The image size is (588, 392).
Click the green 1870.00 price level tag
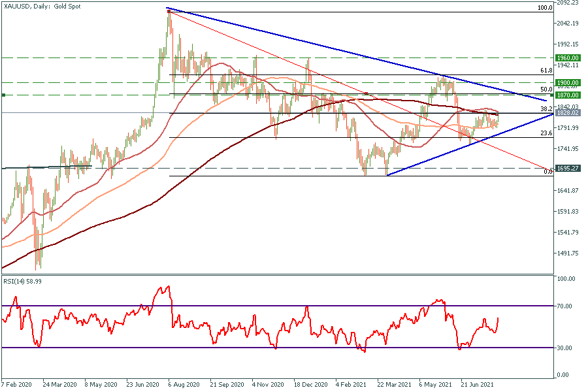point(568,95)
